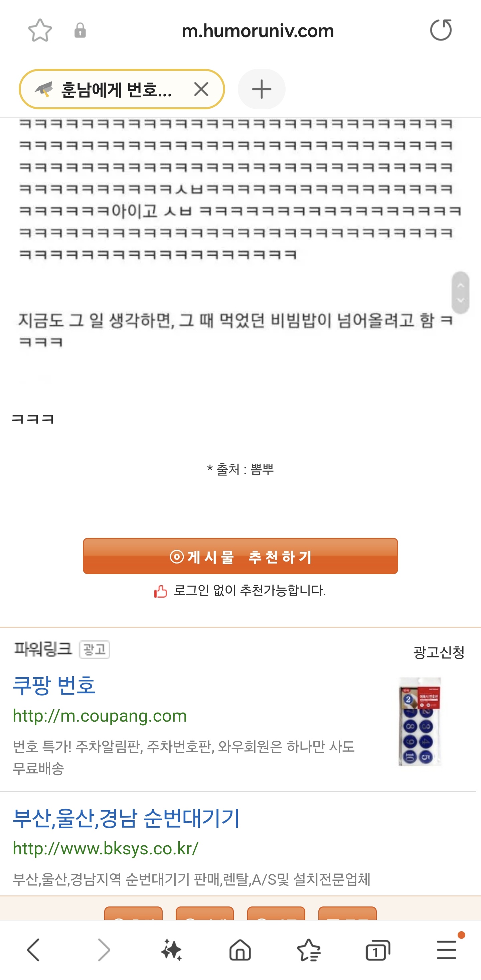The width and height of the screenshot is (481, 980).
Task: Tap the bookmark star in address bar
Action: [40, 30]
